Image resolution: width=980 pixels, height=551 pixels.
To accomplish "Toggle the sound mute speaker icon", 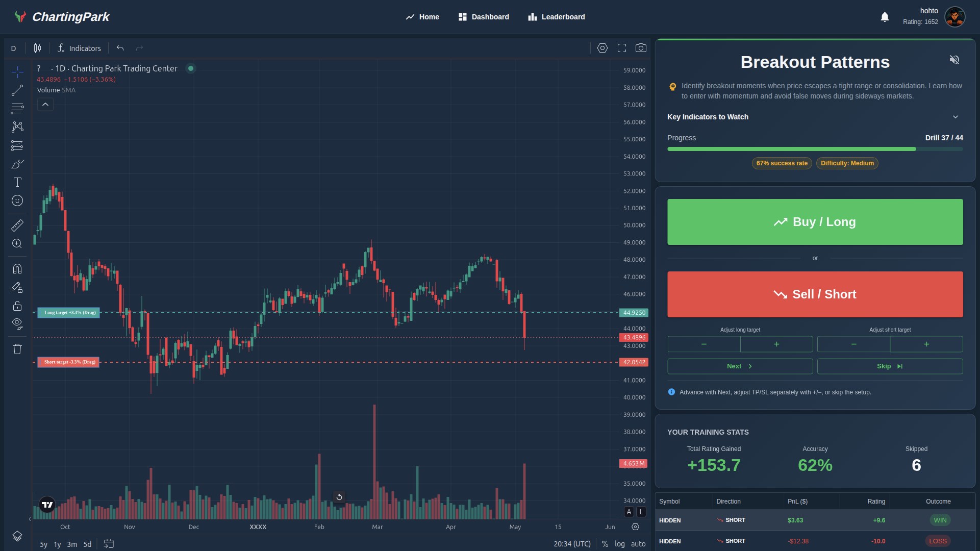I will click(954, 60).
